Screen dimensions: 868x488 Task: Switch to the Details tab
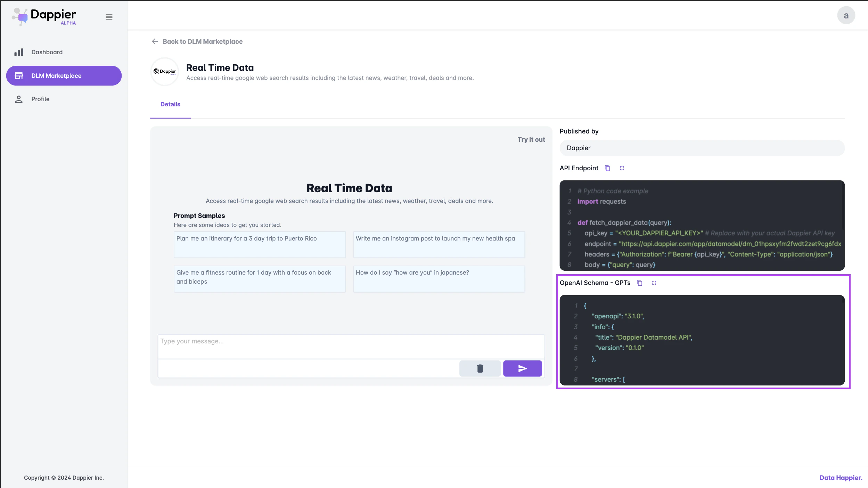tap(170, 104)
